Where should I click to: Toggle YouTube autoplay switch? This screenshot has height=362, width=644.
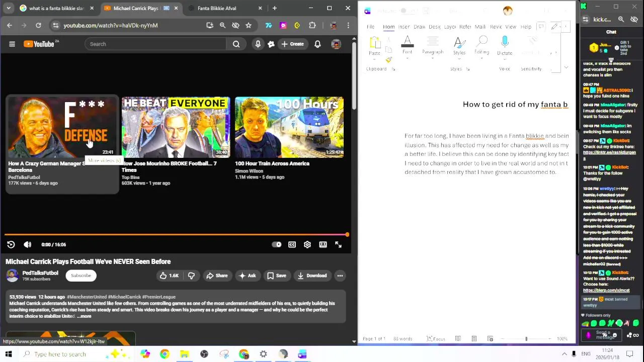pyautogui.click(x=277, y=244)
